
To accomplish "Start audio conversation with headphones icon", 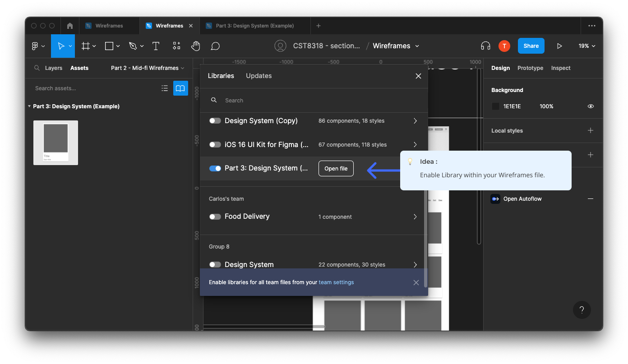I will [x=485, y=46].
